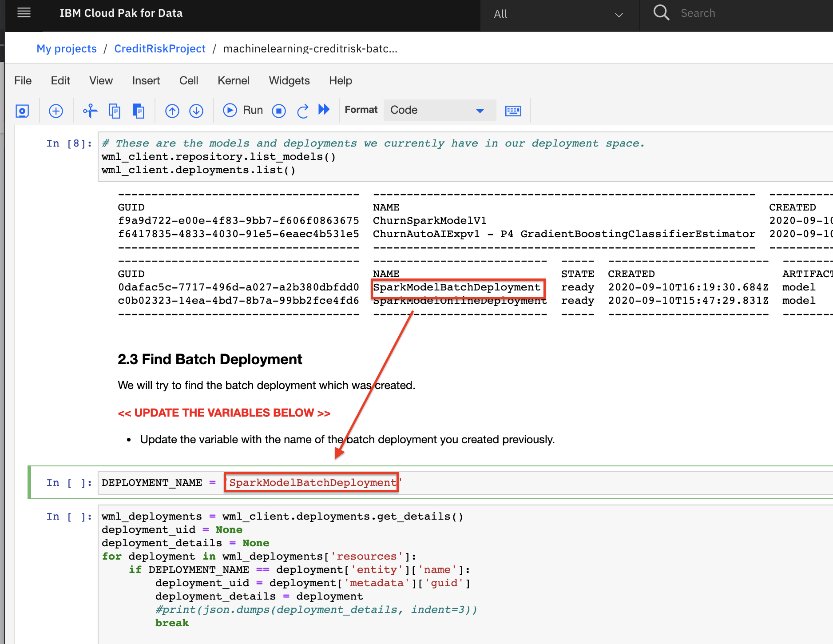
Task: Click GUID f9a9d722-e00e-4f83-9bb7-f606f0863675
Action: (238, 221)
